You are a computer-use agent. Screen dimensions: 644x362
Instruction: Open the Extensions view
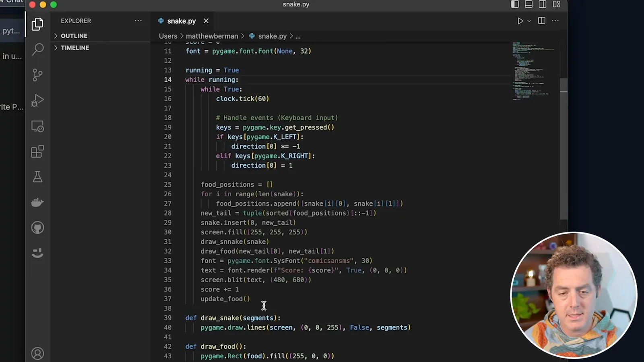coord(37,152)
